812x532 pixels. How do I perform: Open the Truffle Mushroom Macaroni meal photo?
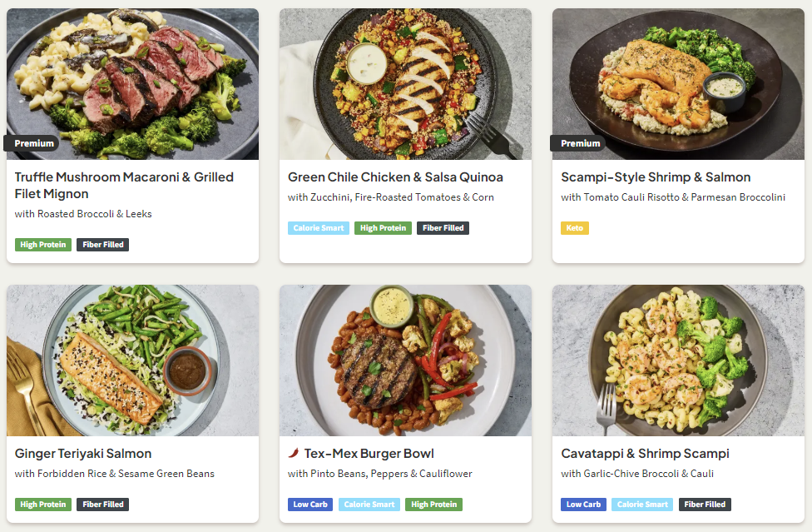132,83
